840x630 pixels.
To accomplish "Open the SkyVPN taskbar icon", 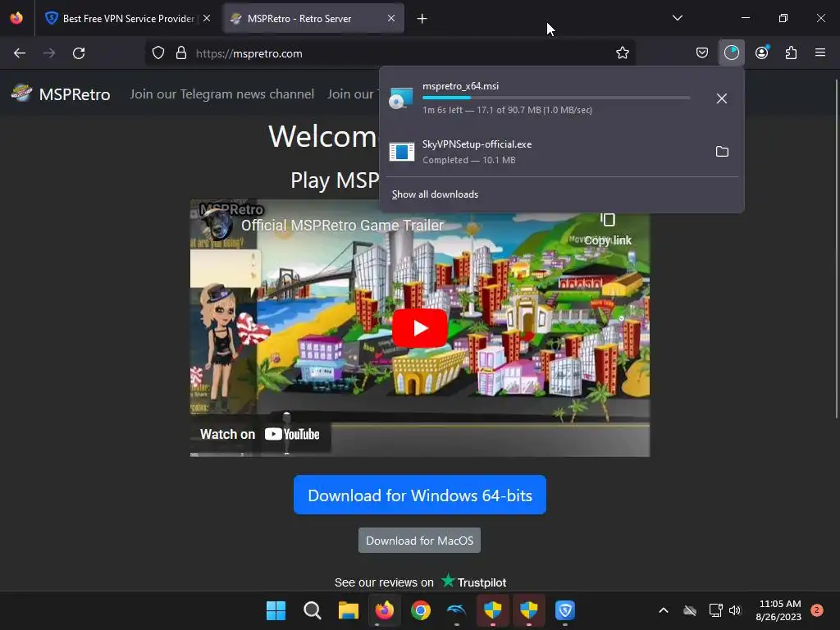I will [565, 610].
